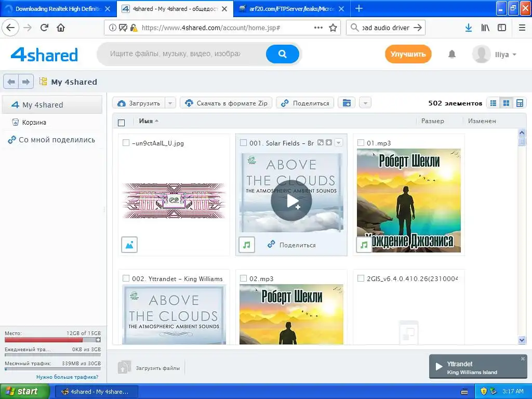
Task: Open the dropdown arrow on 001. Solar Fields card
Action: point(338,143)
